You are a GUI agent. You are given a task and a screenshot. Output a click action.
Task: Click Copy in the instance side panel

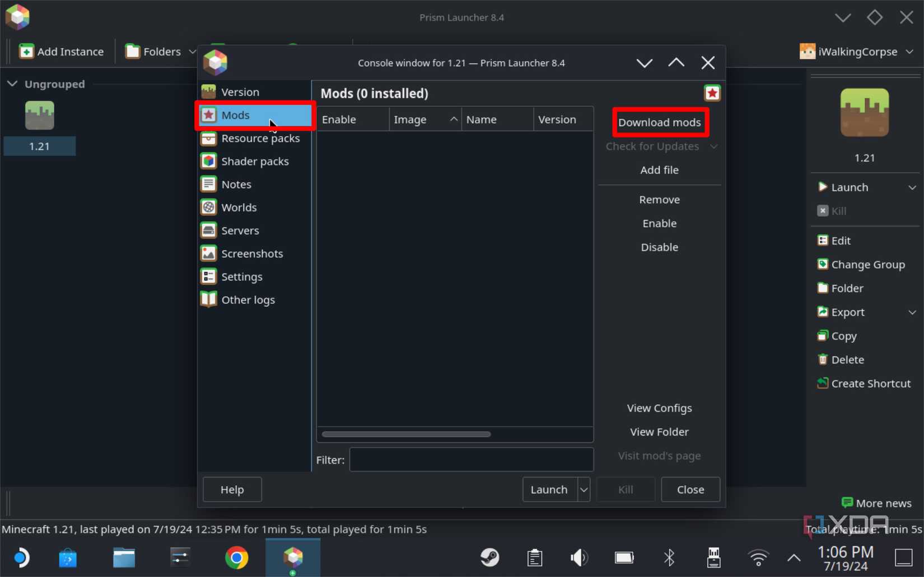pyautogui.click(x=837, y=336)
